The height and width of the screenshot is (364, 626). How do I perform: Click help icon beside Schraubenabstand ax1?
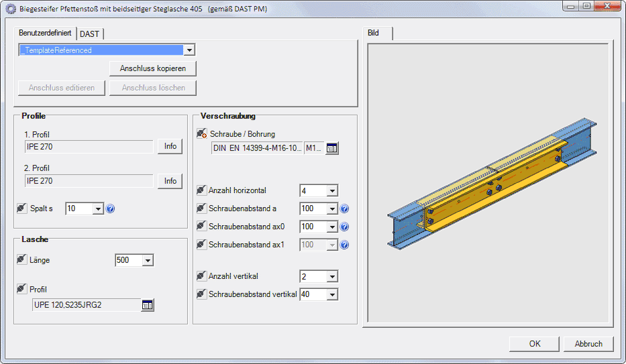click(344, 245)
